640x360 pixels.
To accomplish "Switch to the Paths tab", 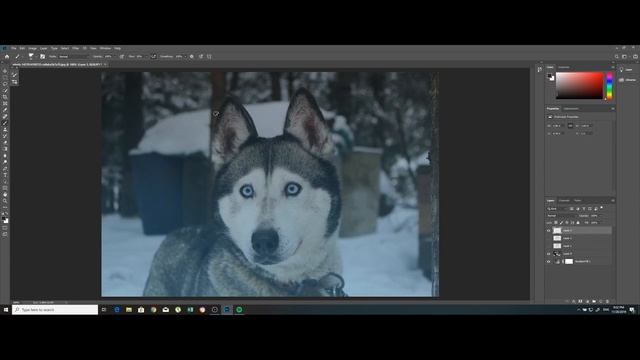I will pos(578,200).
